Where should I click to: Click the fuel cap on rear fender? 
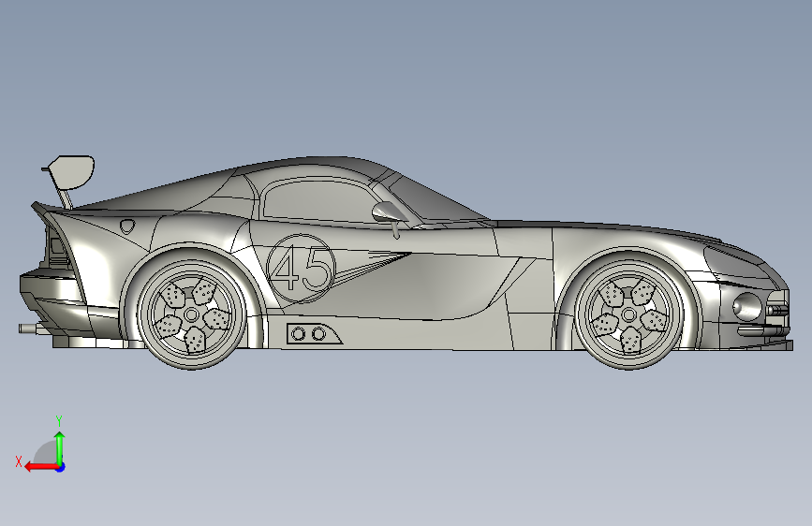coord(127,226)
